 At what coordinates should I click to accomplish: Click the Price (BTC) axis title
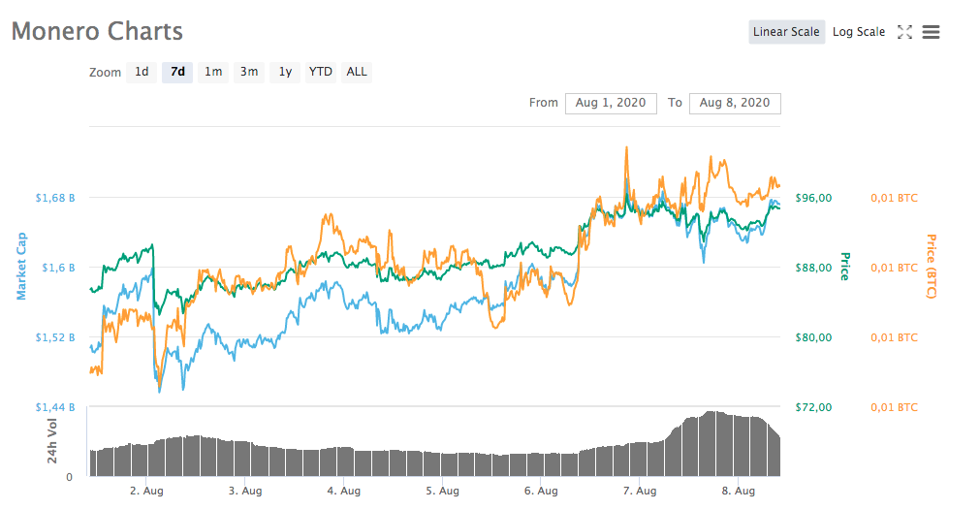(932, 267)
